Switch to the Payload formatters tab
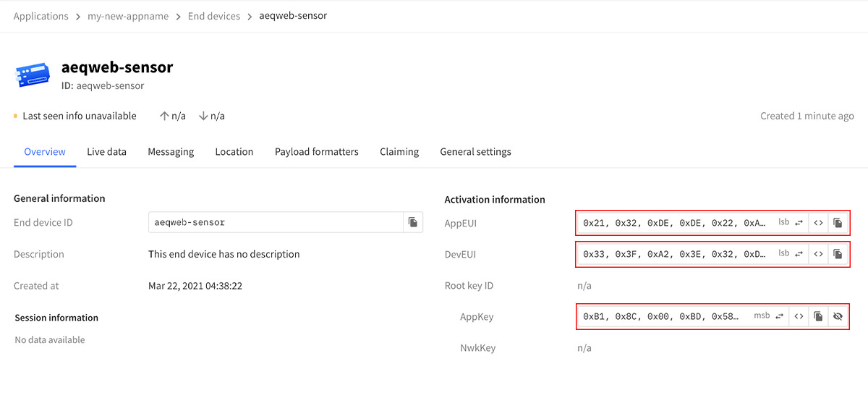The height and width of the screenshot is (398, 868). [x=317, y=152]
